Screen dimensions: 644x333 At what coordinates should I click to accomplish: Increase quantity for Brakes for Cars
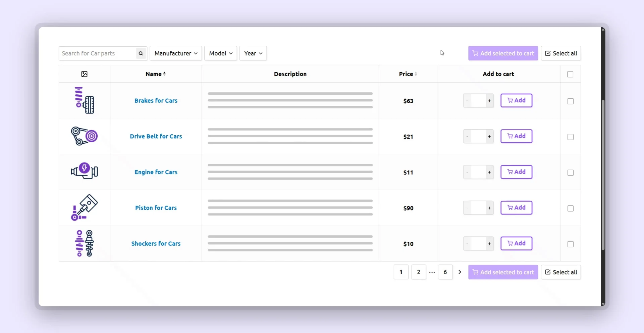tap(489, 101)
